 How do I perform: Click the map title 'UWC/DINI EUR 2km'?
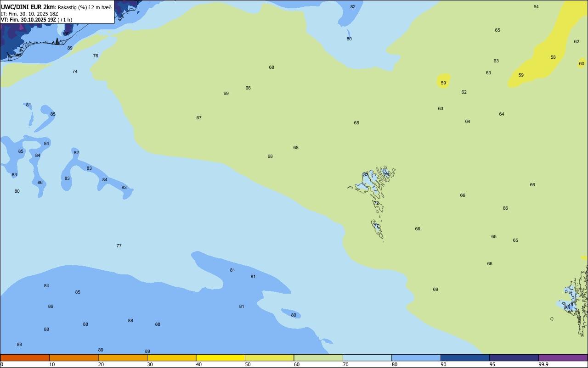pos(28,7)
